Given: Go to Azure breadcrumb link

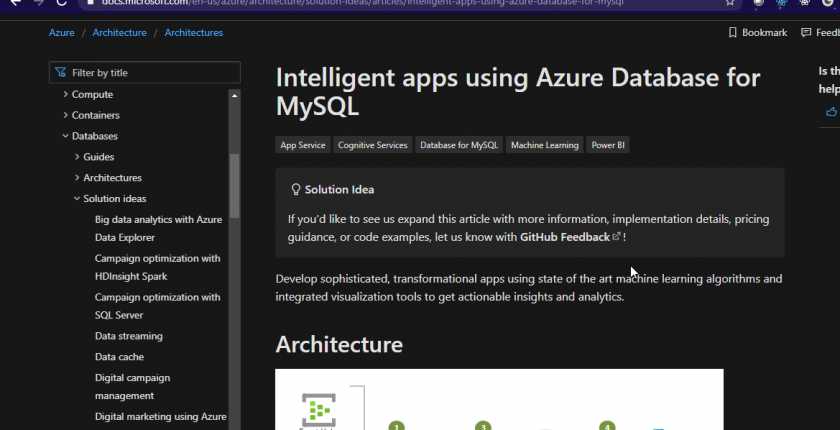Looking at the screenshot, I should point(61,33).
